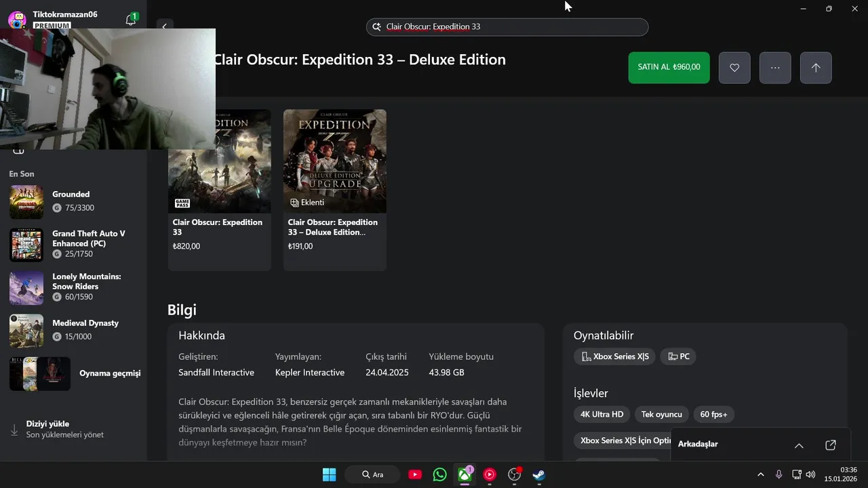Screen dimensions: 868x488
Task: Open the more options ellipsis button
Action: [775, 68]
